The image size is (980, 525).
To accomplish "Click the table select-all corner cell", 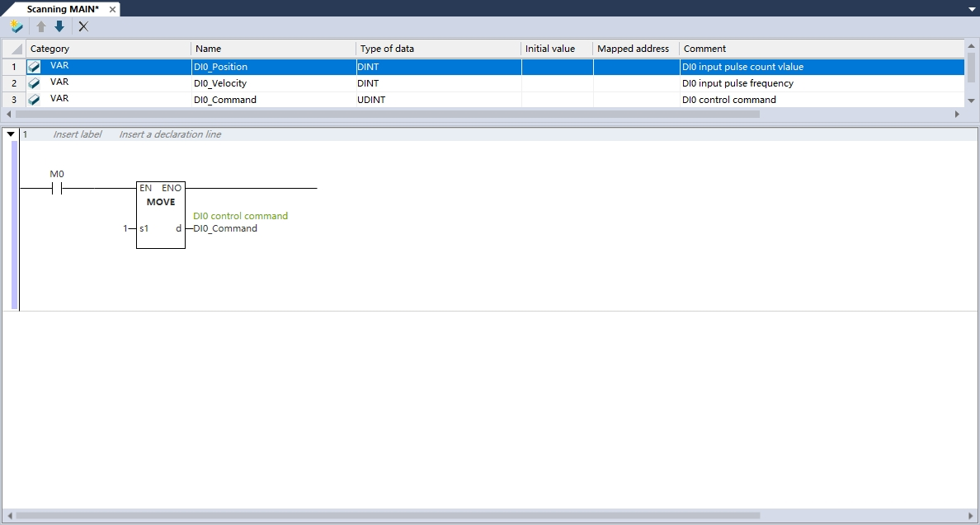I will tap(14, 49).
